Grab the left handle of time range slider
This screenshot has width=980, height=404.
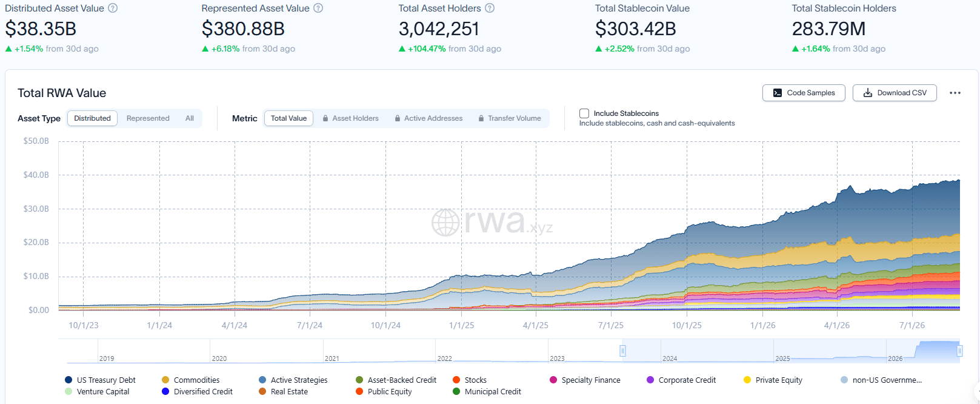[622, 351]
